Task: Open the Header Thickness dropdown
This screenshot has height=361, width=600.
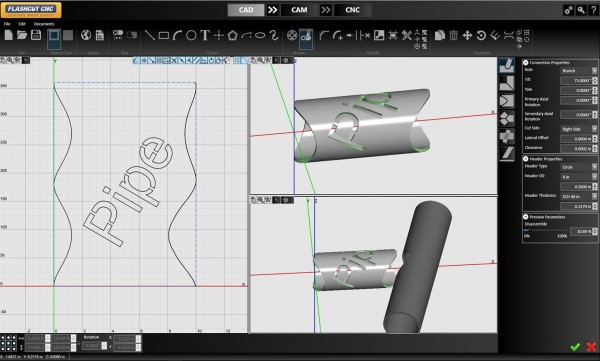Action: [x=579, y=196]
